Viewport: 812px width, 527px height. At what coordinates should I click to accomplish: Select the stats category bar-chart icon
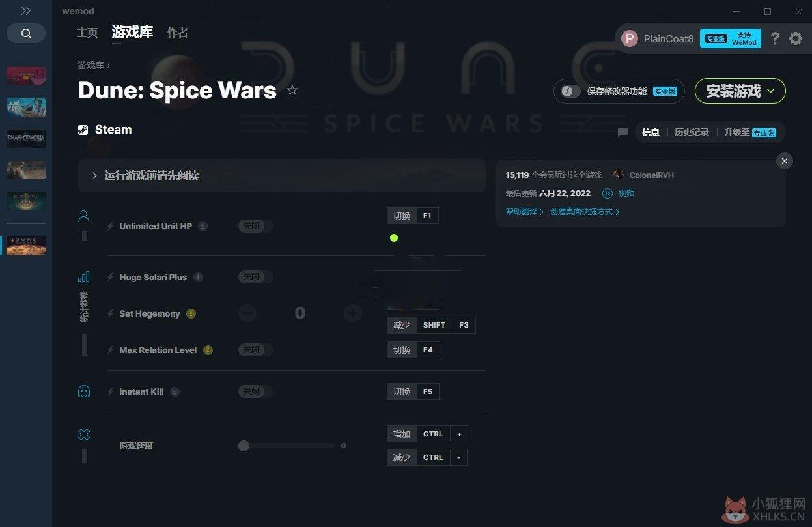coord(83,277)
